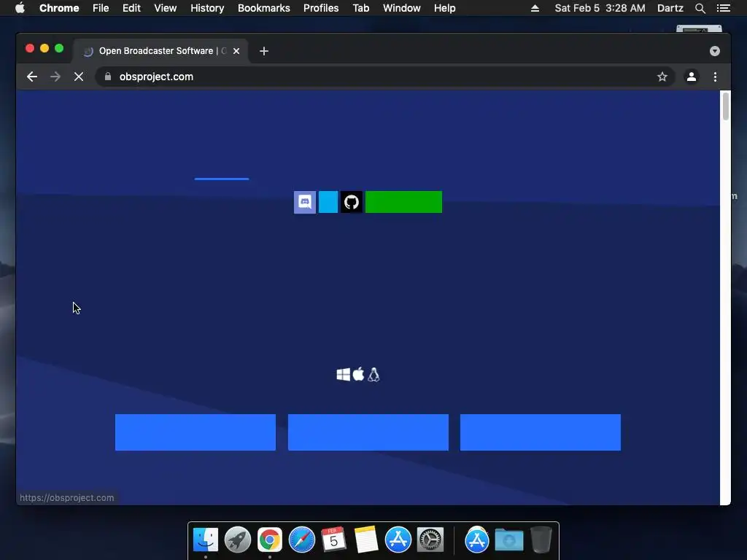Click the Windows logo icon
This screenshot has width=747, height=560.
343,375
